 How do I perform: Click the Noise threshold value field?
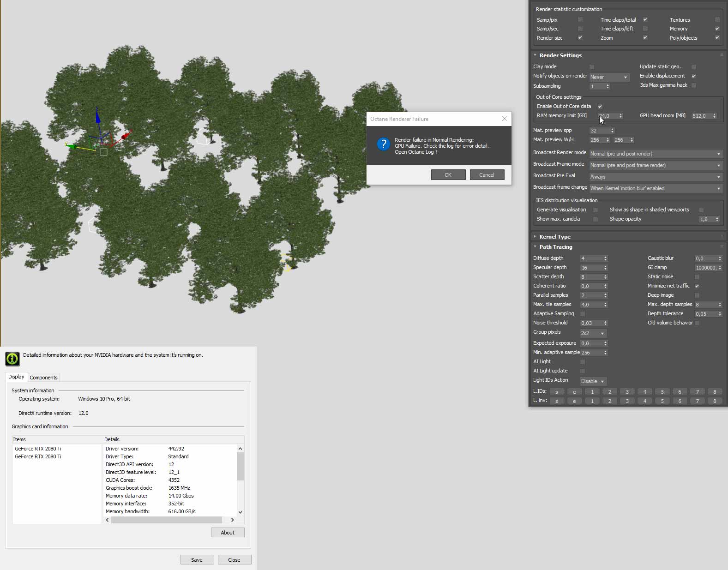pos(591,323)
